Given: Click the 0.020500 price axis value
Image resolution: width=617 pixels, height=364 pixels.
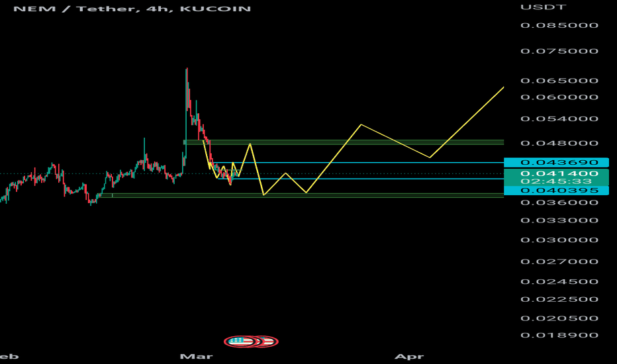Looking at the screenshot, I should coord(559,318).
